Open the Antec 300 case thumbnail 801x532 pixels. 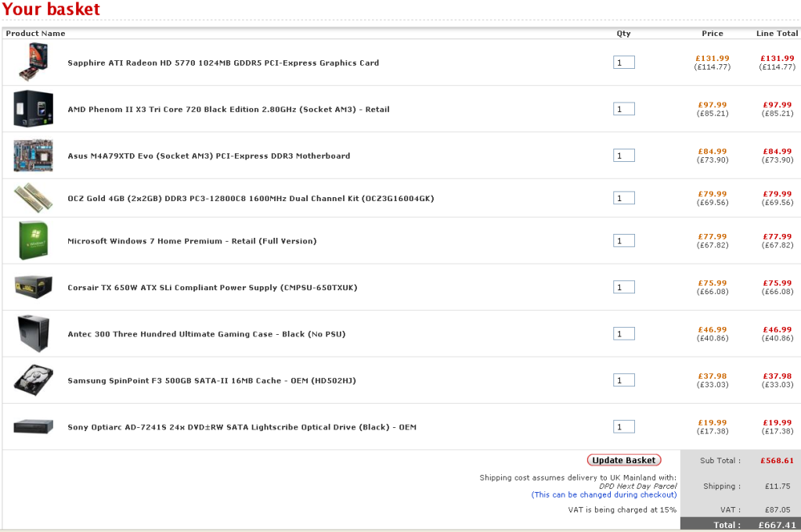coord(34,333)
